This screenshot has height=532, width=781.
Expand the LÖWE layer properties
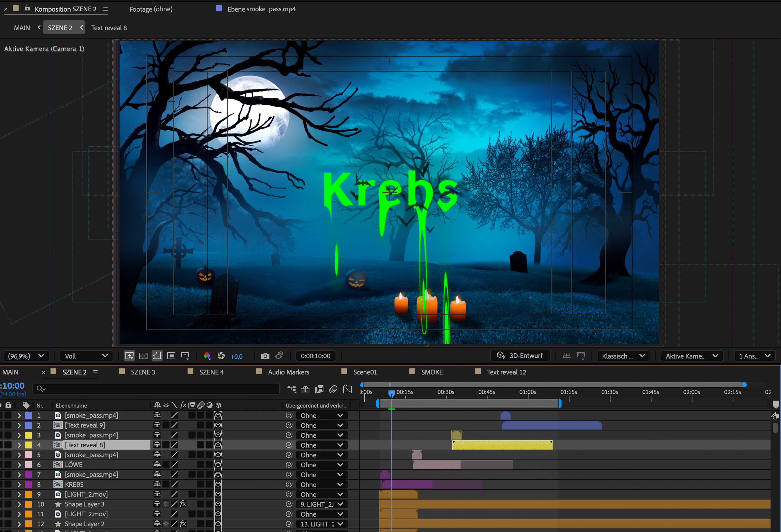(19, 465)
